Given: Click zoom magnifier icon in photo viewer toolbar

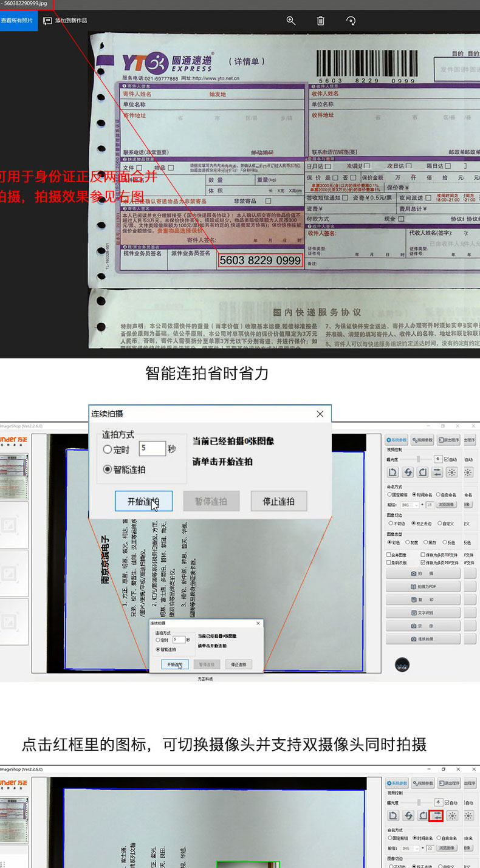Looking at the screenshot, I should tap(291, 21).
